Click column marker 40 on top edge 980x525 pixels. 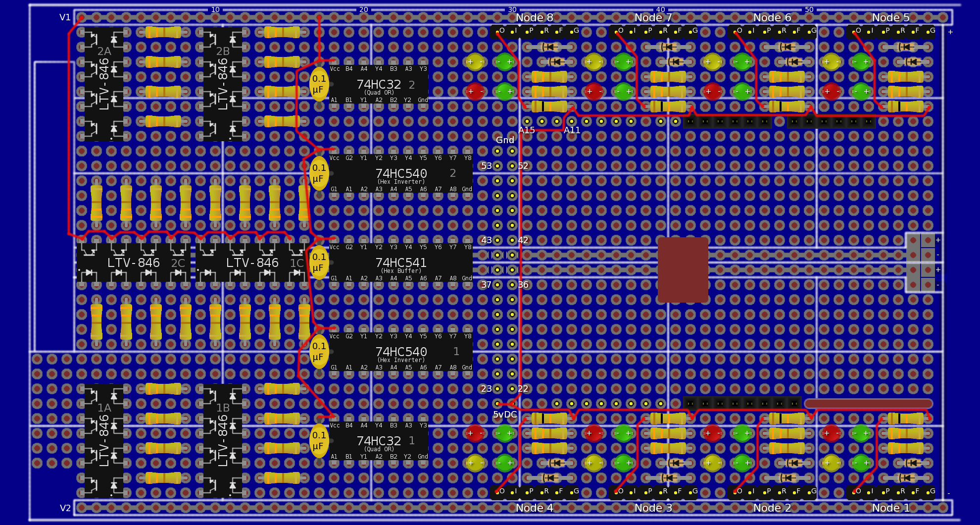coord(661,9)
